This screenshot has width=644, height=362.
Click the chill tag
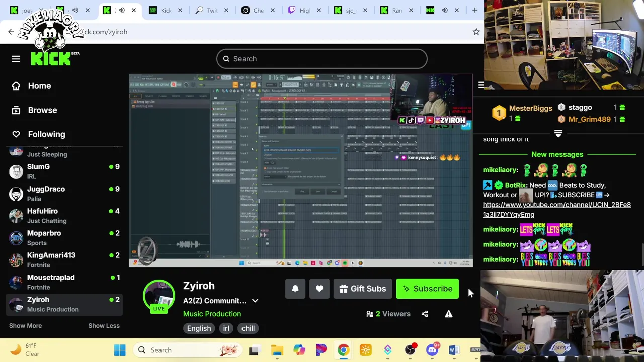(248, 328)
